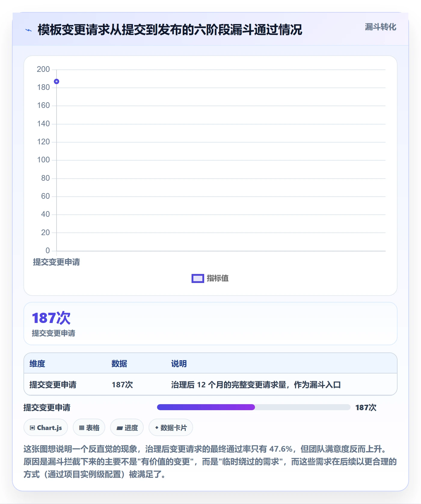Viewport: 421px width, 504px height.
Task: Click the 提交变更申请 caption in data card
Action: tap(54, 333)
